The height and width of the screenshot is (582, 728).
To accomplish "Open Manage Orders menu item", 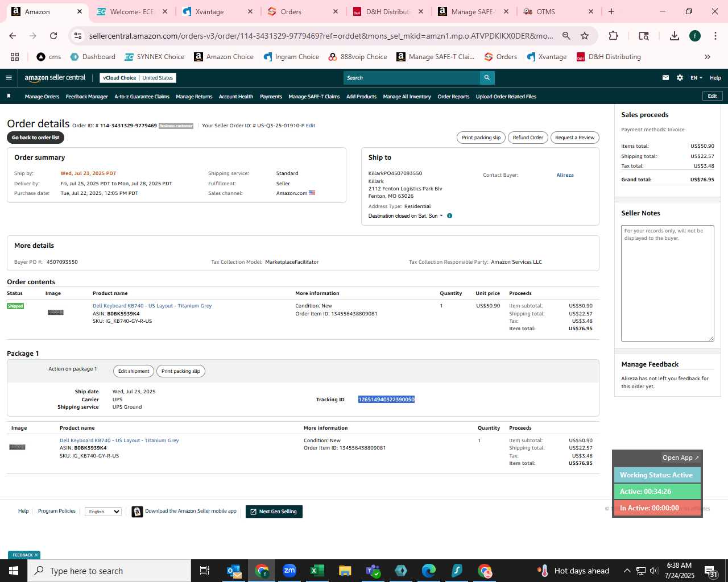I will coord(42,97).
